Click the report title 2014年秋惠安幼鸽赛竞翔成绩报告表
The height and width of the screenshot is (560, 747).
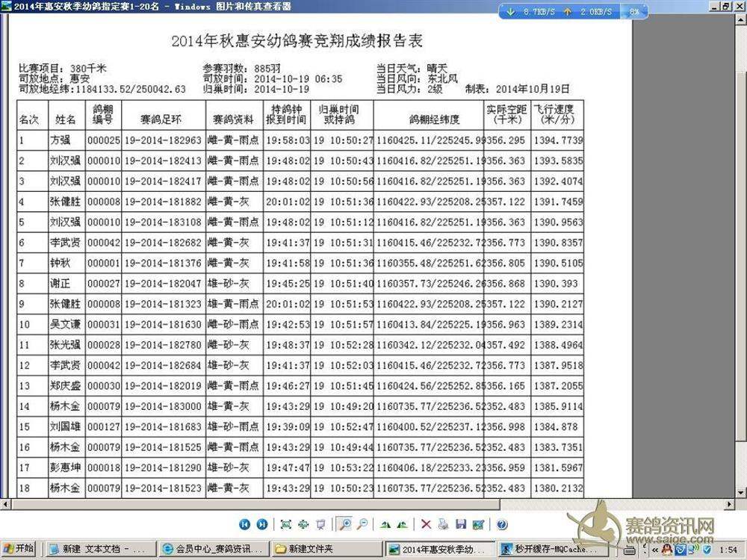tap(297, 41)
